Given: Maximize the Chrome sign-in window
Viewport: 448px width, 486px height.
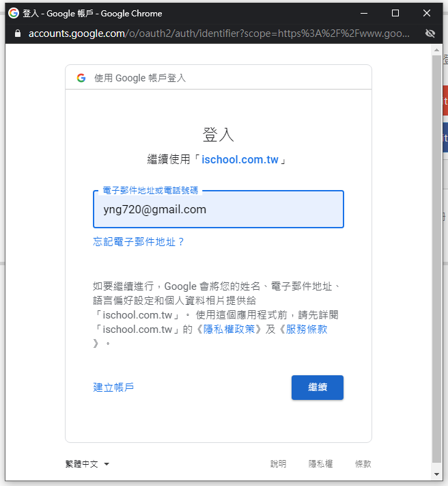Looking at the screenshot, I should click(x=395, y=13).
